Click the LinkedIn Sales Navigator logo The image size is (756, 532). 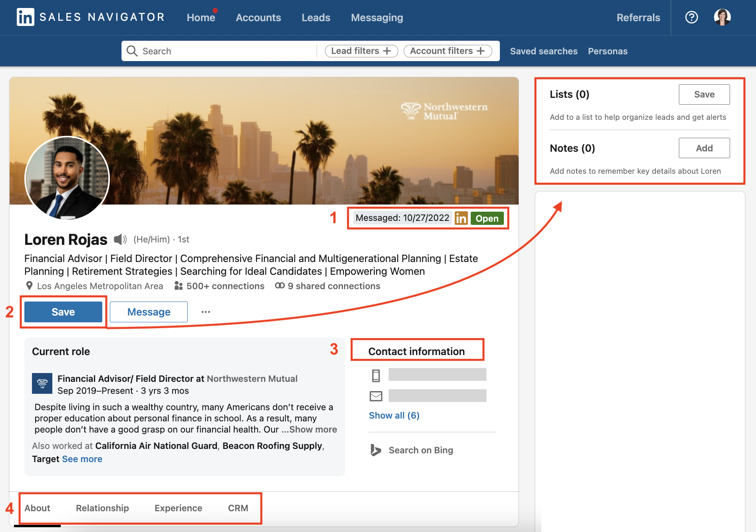(91, 17)
